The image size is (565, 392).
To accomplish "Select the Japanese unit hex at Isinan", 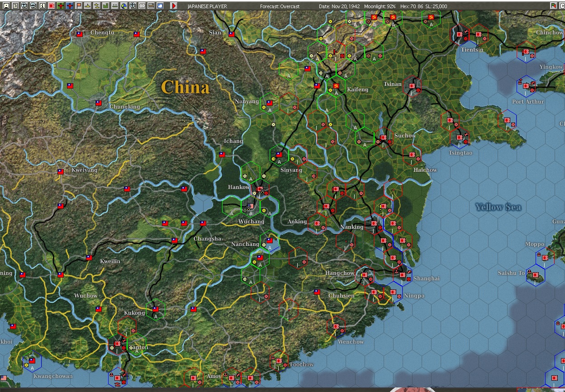I will click(412, 86).
